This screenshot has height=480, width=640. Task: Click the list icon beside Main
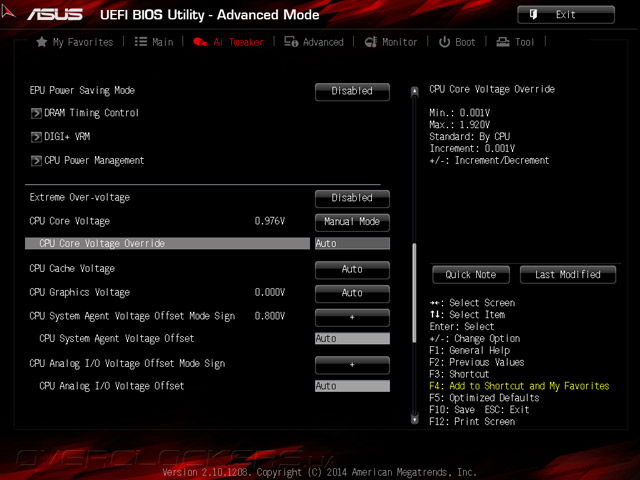tap(141, 42)
